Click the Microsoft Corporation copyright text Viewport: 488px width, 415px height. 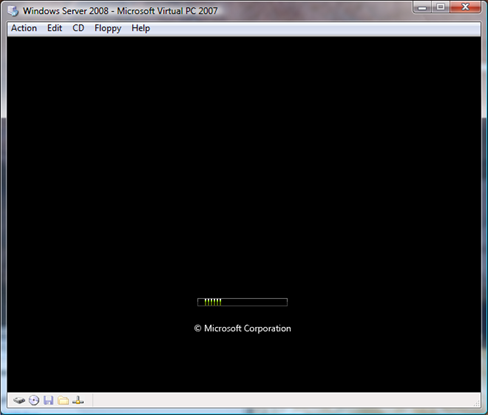pos(243,328)
